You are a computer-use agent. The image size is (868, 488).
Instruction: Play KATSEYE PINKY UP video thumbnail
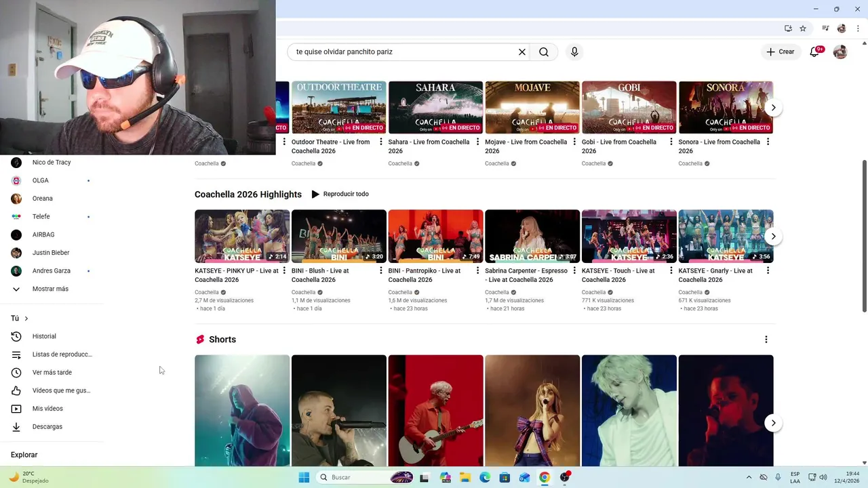[x=242, y=236]
